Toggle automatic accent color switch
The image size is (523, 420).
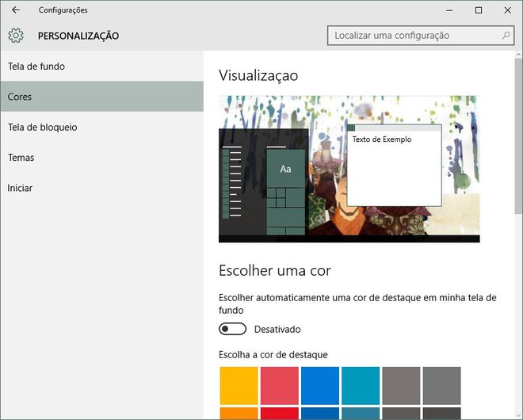click(232, 329)
